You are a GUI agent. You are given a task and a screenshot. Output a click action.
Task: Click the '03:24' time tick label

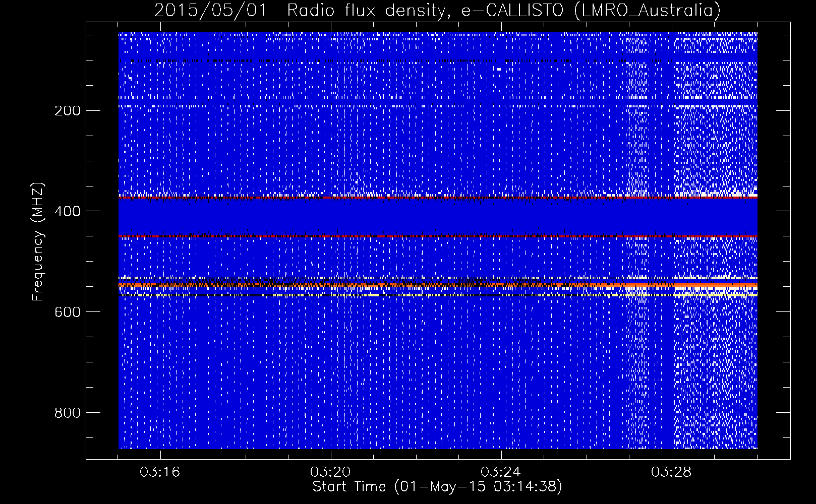click(501, 472)
